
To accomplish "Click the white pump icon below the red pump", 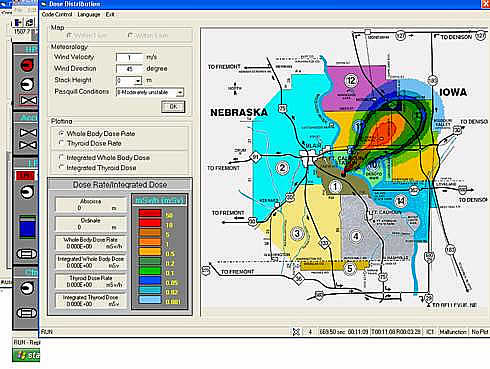I will click(x=27, y=84).
